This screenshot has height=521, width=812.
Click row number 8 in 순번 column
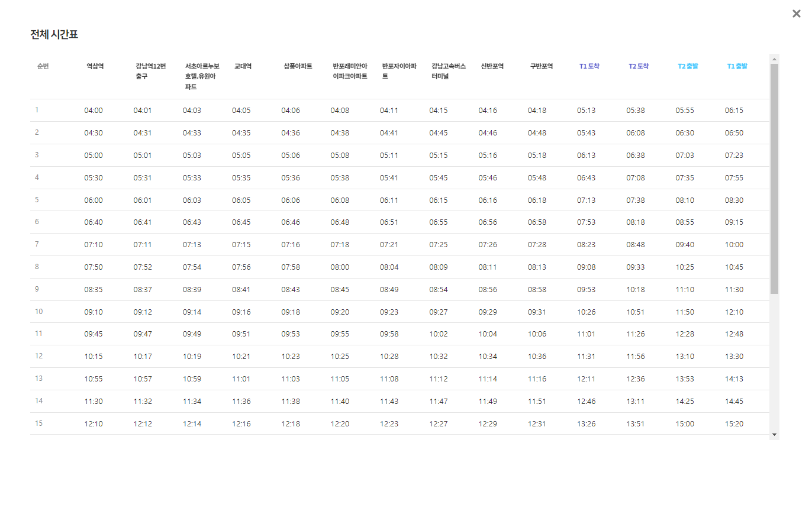tap(37, 267)
